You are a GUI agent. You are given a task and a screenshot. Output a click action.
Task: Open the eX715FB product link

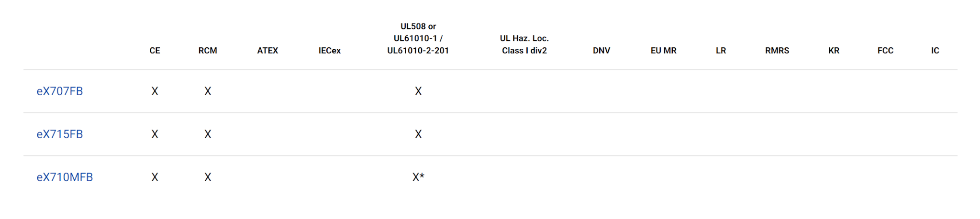(x=60, y=134)
